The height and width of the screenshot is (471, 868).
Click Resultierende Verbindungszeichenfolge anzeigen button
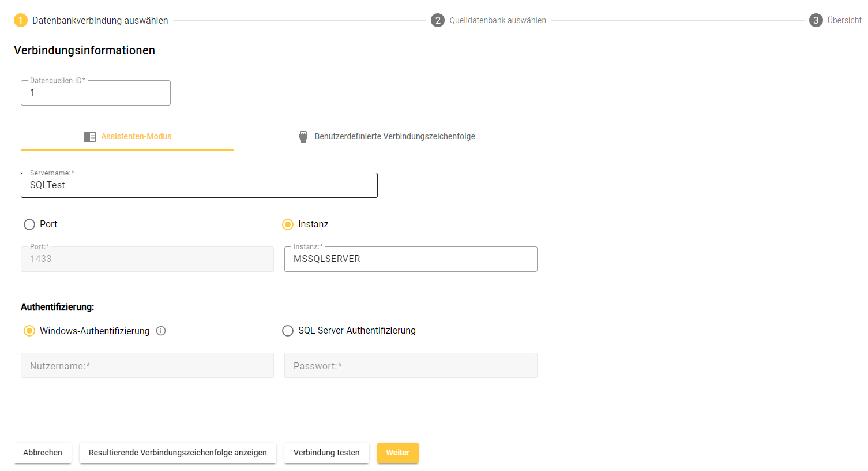click(x=178, y=453)
